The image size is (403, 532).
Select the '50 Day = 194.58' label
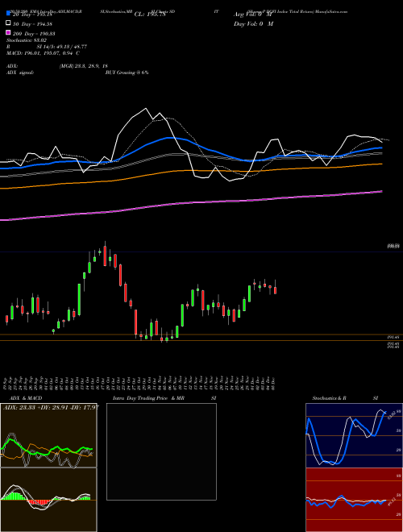[32, 24]
